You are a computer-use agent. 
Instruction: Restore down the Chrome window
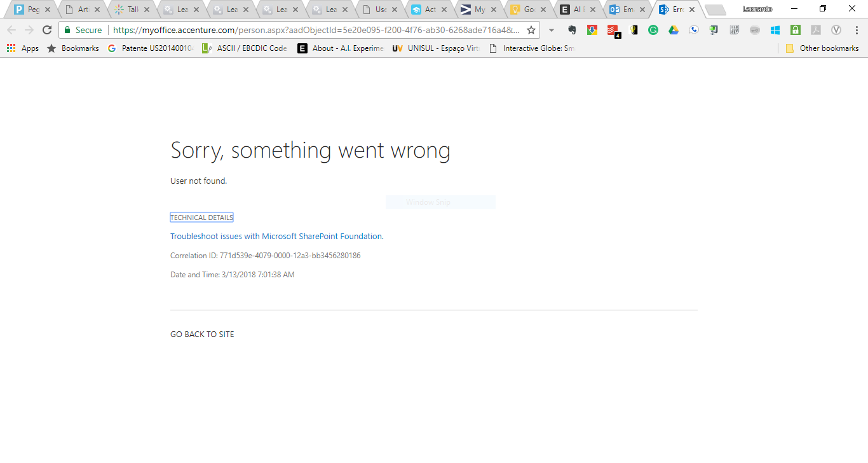click(x=823, y=9)
